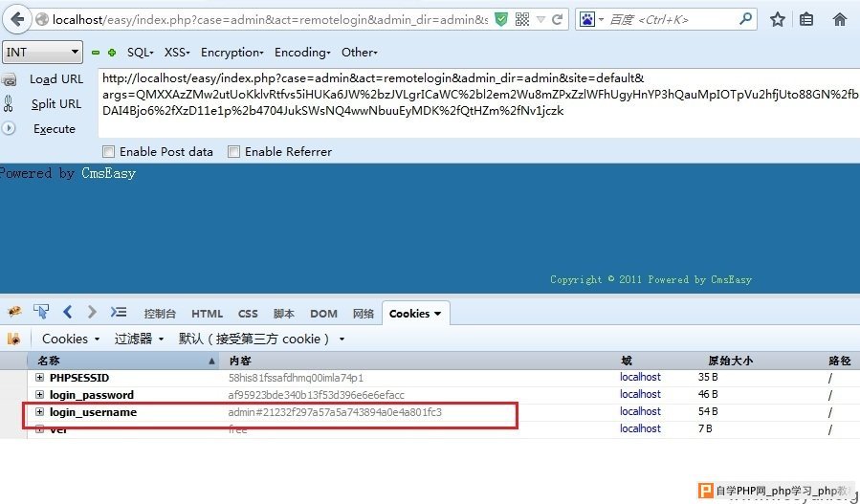
Task: Click the Load URL icon
Action: pyautogui.click(x=9, y=79)
